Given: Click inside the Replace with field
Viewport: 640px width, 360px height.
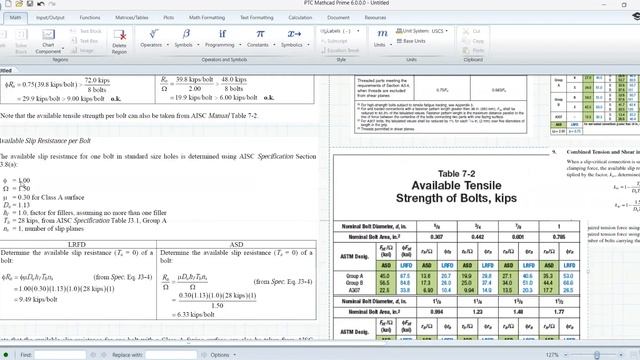Looking at the screenshot, I should click(171, 355).
